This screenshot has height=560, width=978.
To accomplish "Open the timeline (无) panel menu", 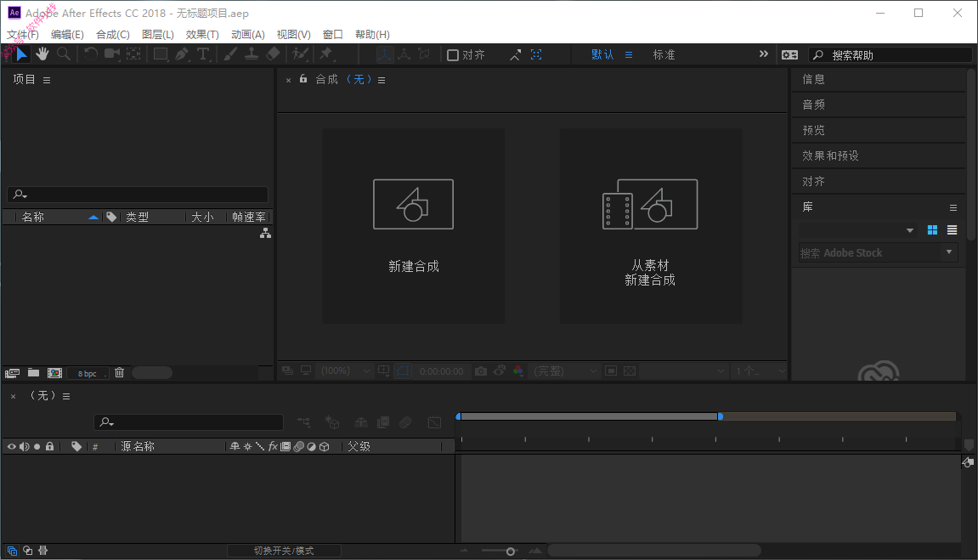I will click(66, 396).
